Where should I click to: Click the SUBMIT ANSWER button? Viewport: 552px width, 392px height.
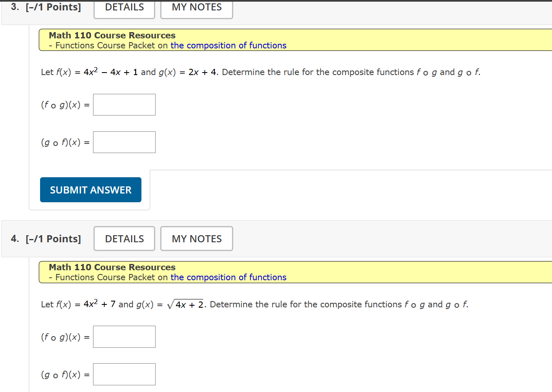(x=91, y=189)
